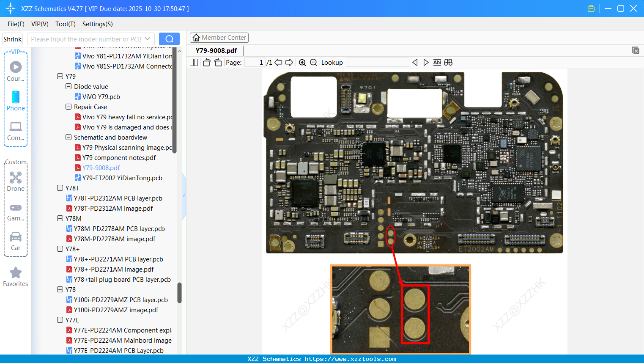
Task: Rotate the PDF page counterclockwise
Action: pyautogui.click(x=206, y=63)
